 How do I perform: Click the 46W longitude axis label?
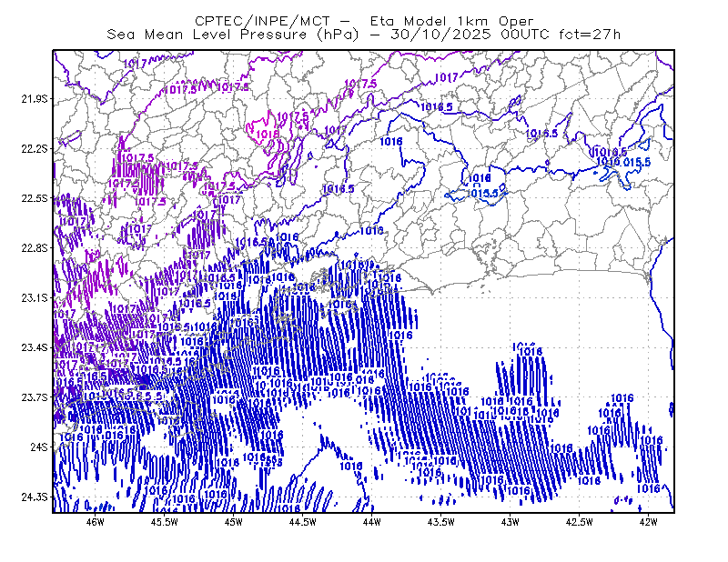tap(96, 522)
